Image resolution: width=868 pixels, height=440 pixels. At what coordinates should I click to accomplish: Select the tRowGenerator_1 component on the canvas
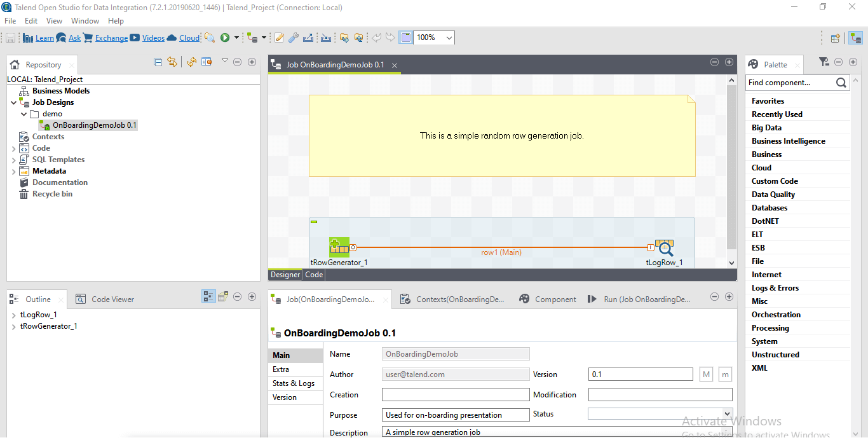339,247
